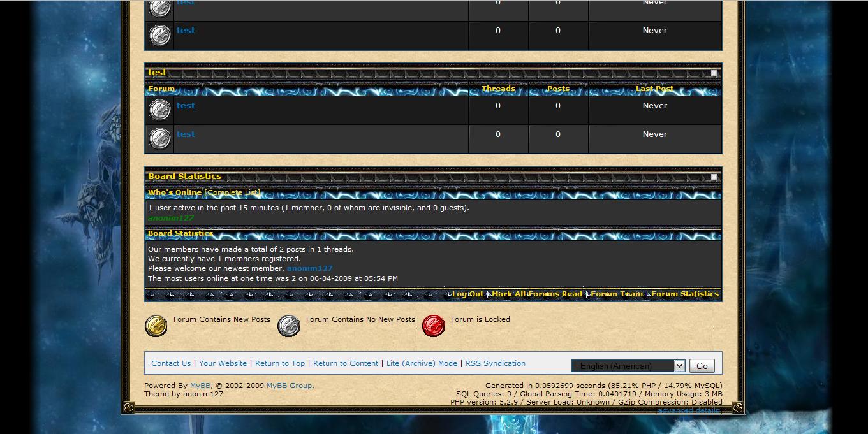
Task: Open the language selection dropdown
Action: 628,366
